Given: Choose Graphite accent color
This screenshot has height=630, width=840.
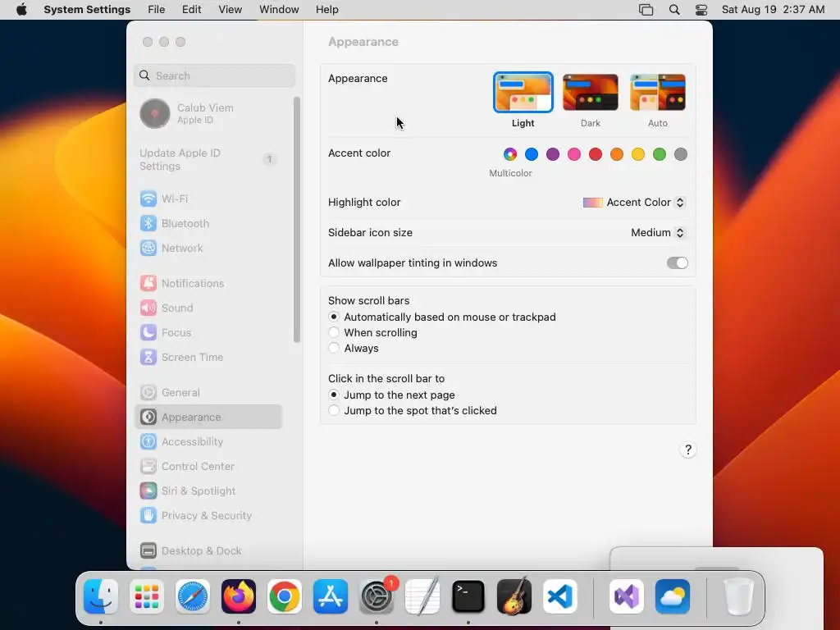Looking at the screenshot, I should click(x=681, y=154).
